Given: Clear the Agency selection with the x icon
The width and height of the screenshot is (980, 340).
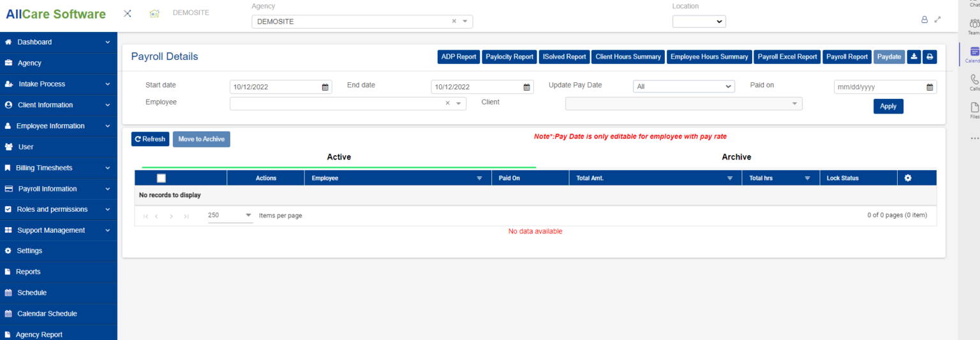Looking at the screenshot, I should pos(454,21).
